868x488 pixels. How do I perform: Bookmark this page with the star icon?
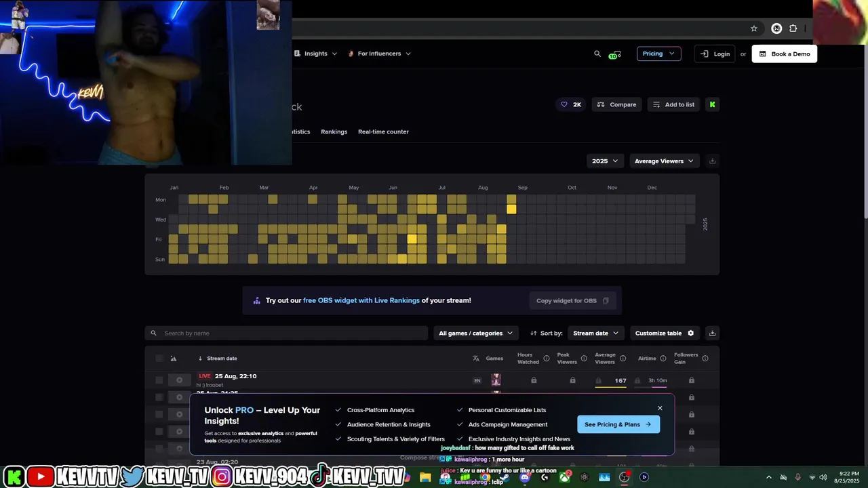[x=754, y=28]
